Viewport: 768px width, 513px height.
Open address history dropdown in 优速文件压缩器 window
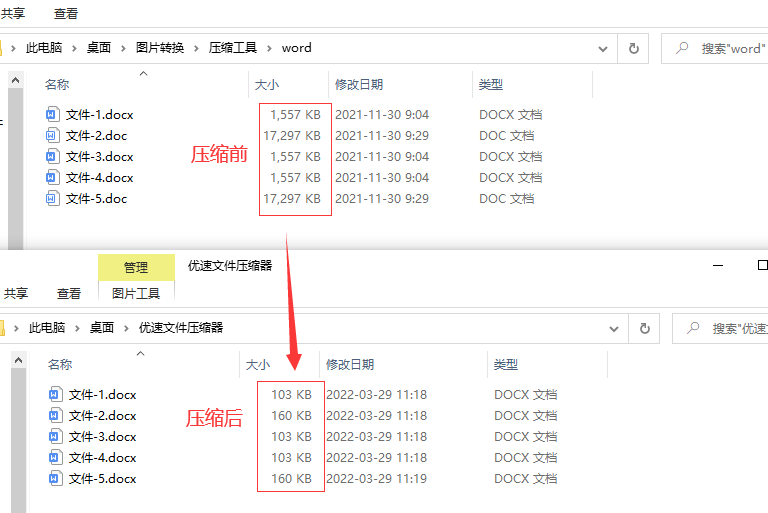coord(614,329)
